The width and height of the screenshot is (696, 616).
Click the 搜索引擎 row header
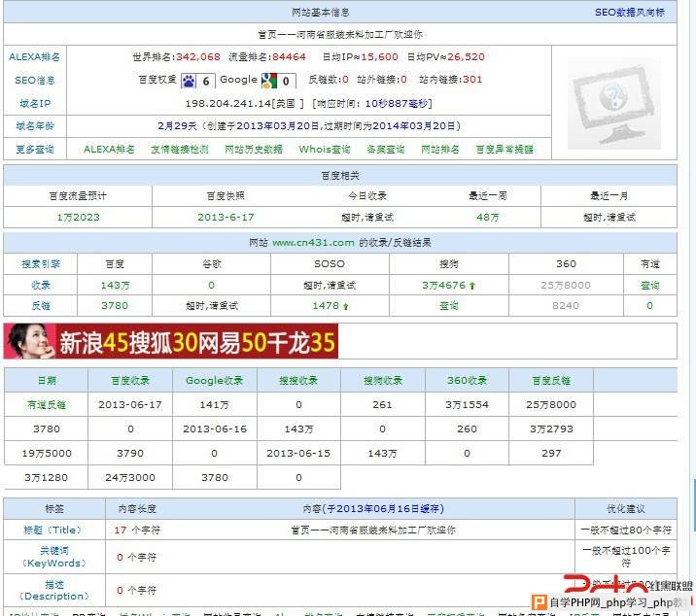pyautogui.click(x=41, y=264)
